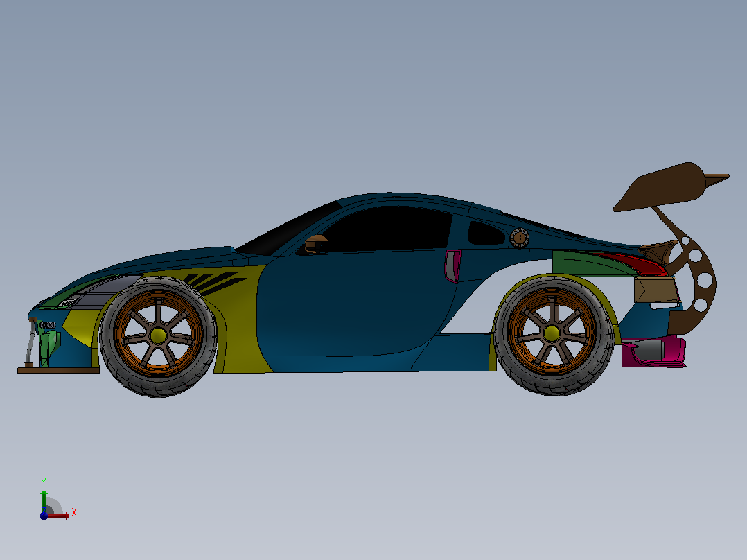Image resolution: width=747 pixels, height=560 pixels.
Task: Click the rear wheel's yellow center hub
Action: pos(552,333)
